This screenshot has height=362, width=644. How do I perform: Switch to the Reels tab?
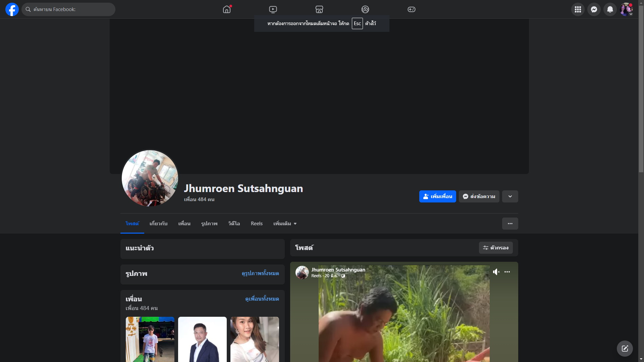pos(257,224)
